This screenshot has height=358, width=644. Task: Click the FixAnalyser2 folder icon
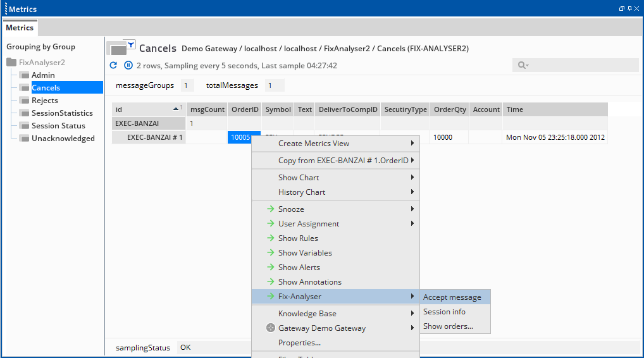tap(11, 63)
